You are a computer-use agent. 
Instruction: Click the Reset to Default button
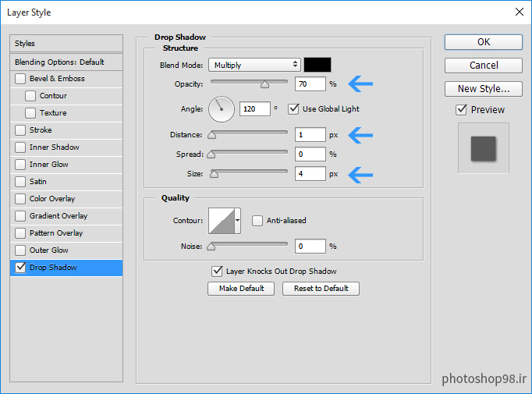click(x=321, y=289)
